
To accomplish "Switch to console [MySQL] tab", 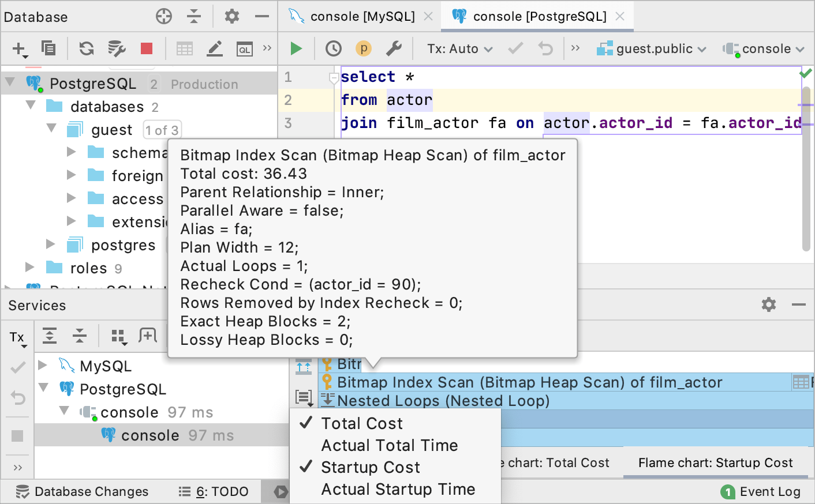I will coord(362,17).
